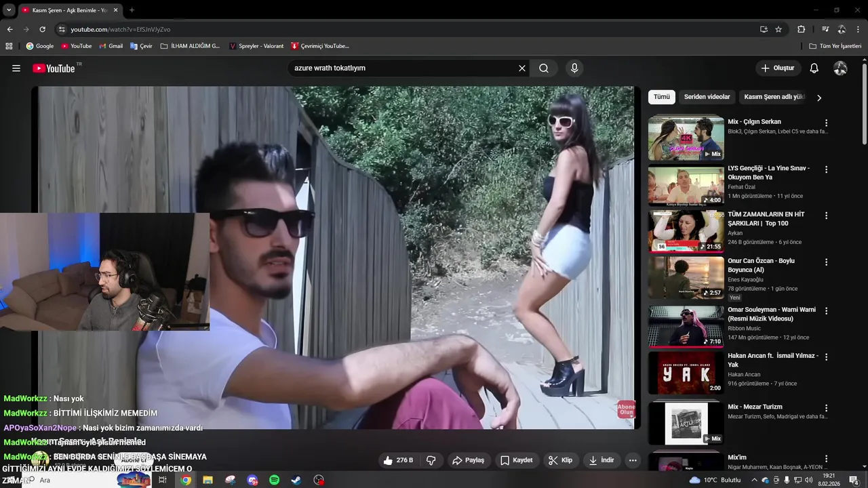Install or cast via the screen icon in address bar
The width and height of the screenshot is (868, 488).
coord(764,29)
